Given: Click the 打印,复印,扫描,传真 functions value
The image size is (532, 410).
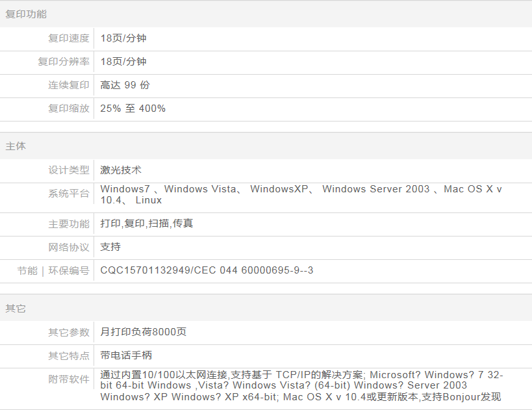Looking at the screenshot, I should [147, 224].
